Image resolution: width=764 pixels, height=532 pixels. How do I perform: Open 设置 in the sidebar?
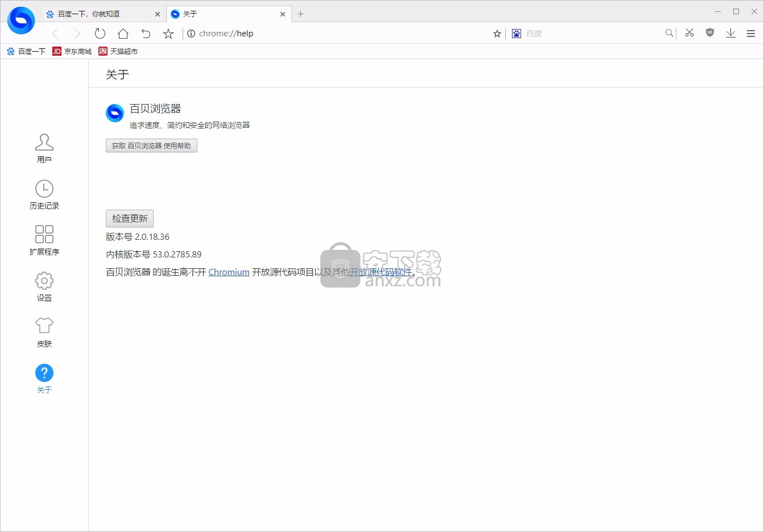(44, 286)
